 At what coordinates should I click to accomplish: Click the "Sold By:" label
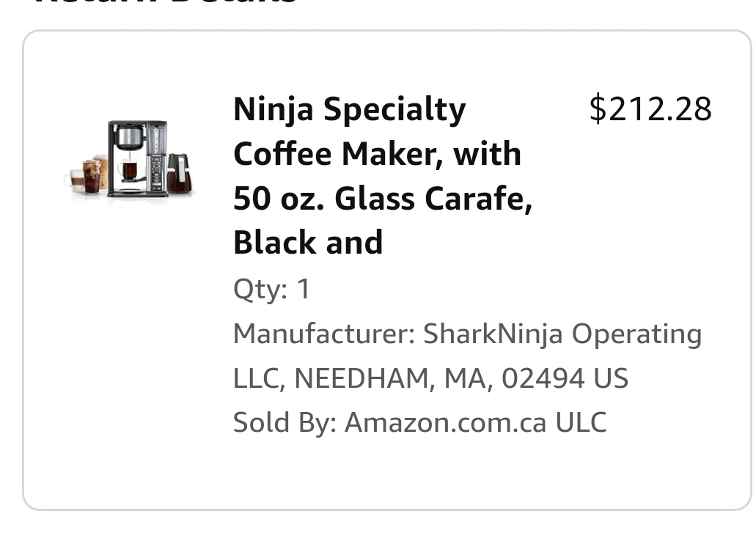285,423
